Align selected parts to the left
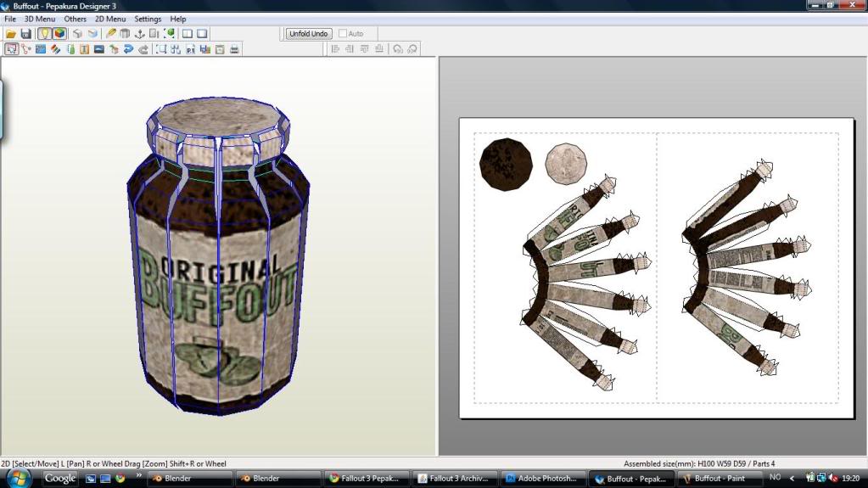This screenshot has width=868, height=488. pyautogui.click(x=335, y=49)
